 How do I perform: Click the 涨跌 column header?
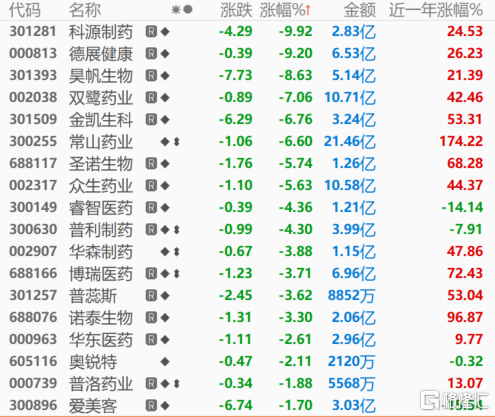pyautogui.click(x=236, y=10)
